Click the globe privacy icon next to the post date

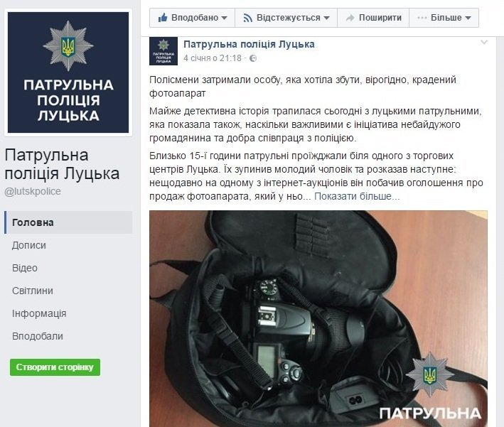coord(253,58)
